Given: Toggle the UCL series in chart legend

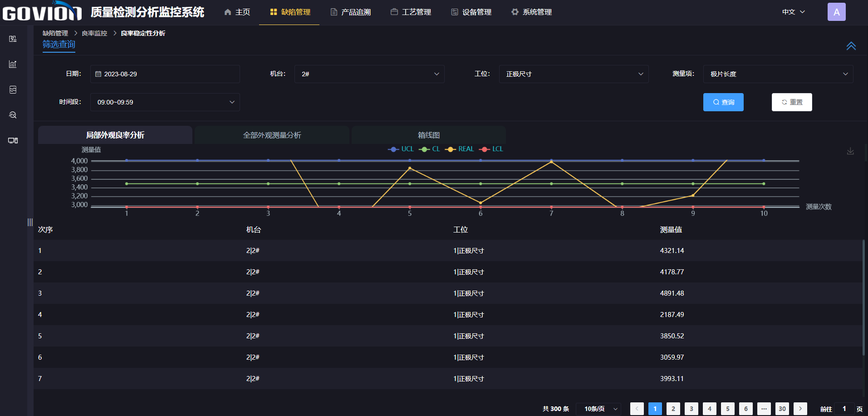Looking at the screenshot, I should pyautogui.click(x=401, y=149).
